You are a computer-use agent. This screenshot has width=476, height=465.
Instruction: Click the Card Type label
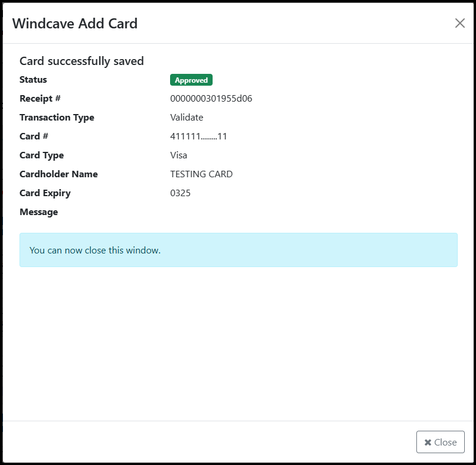41,155
